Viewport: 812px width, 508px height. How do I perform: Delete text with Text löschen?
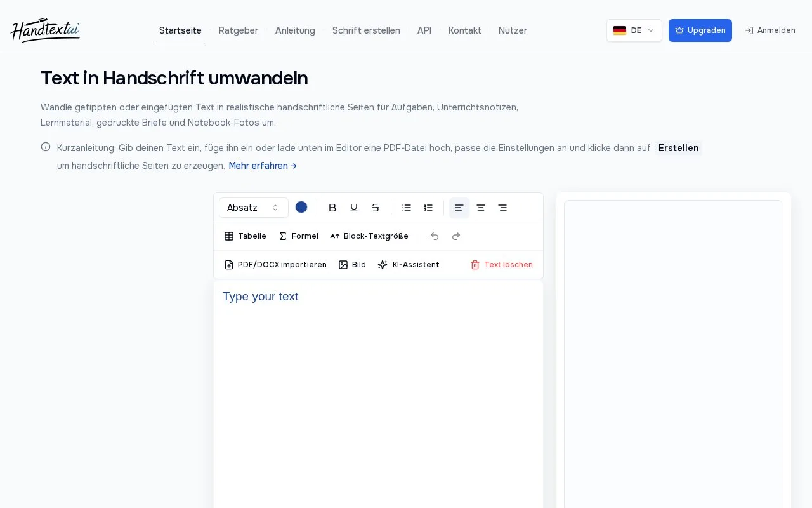click(501, 265)
